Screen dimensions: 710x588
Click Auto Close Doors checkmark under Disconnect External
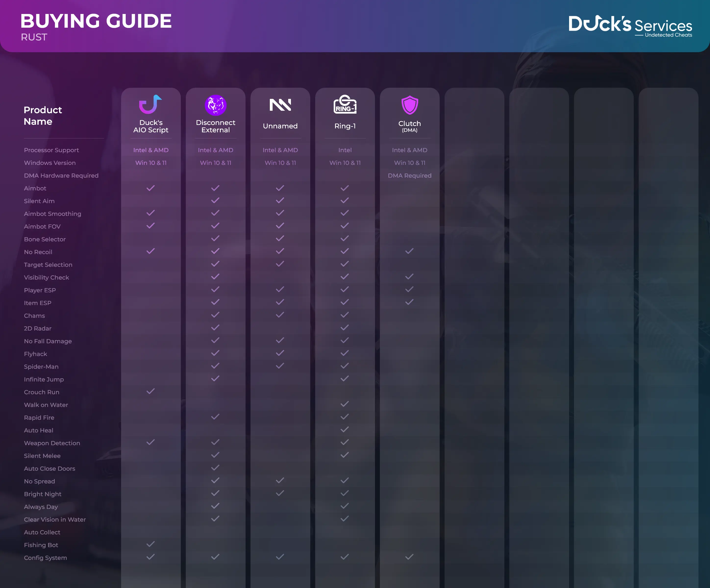pos(215,468)
